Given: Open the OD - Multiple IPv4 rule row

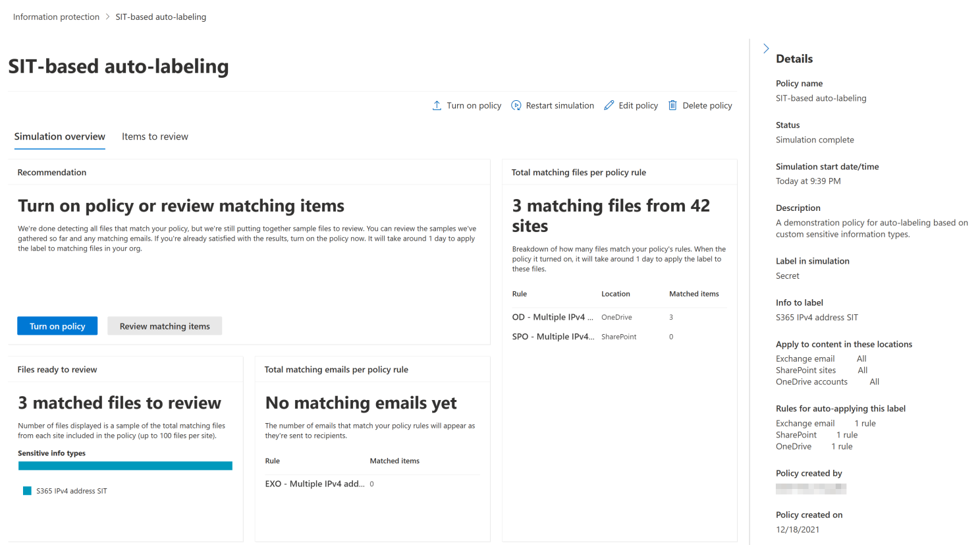Looking at the screenshot, I should point(552,317).
